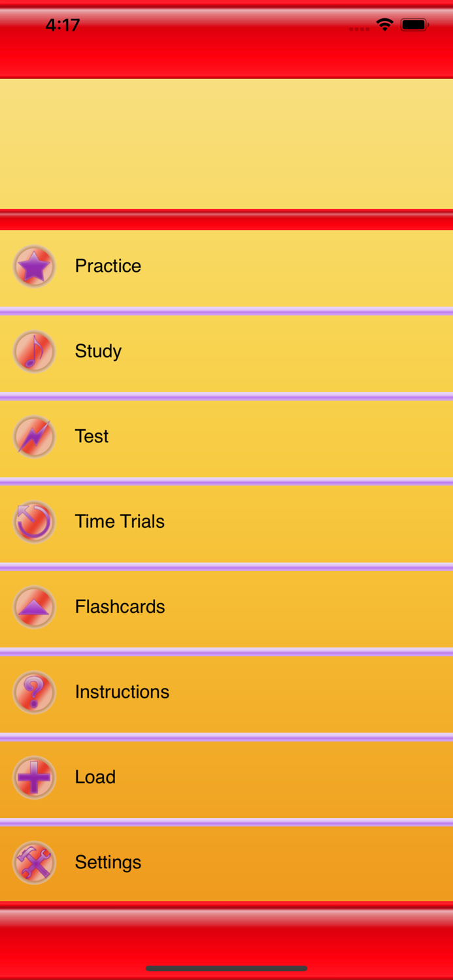Click the question mark Instructions icon
The width and height of the screenshot is (453, 980).
click(x=34, y=692)
